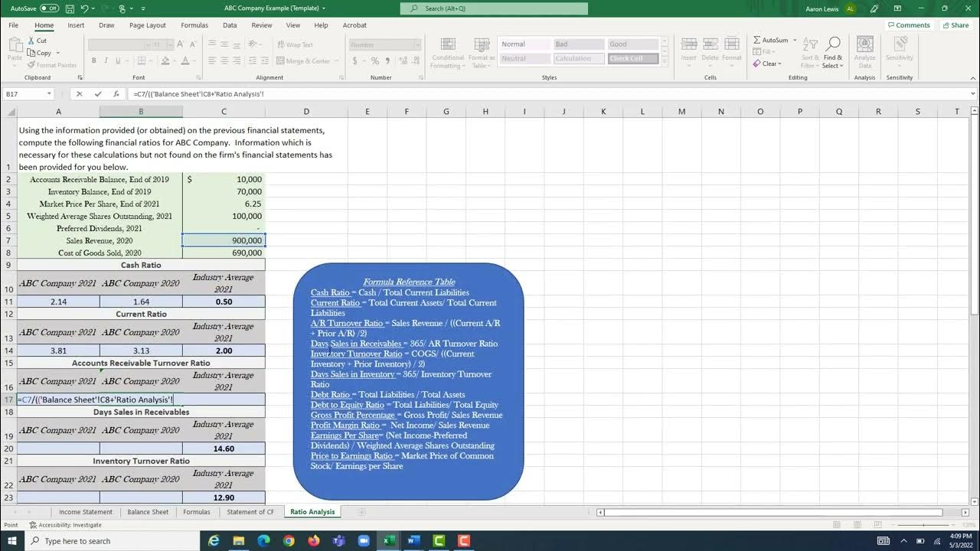Select cell C7 containing 900,000
Viewport: 980px width, 551px height.
[224, 240]
